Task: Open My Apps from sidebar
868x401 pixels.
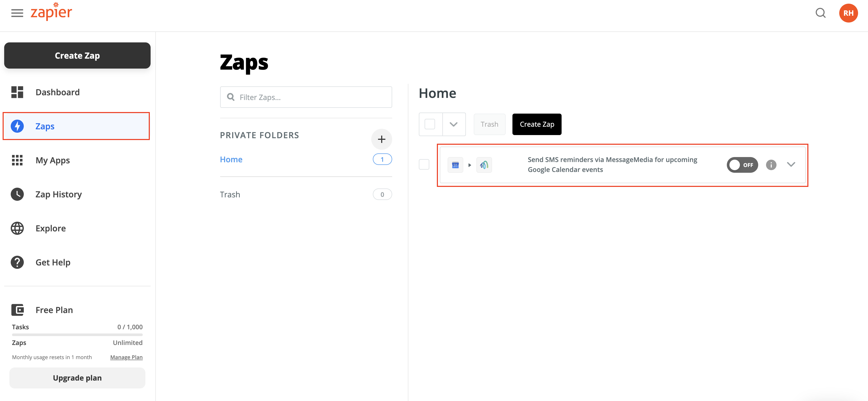Action: pyautogui.click(x=53, y=160)
